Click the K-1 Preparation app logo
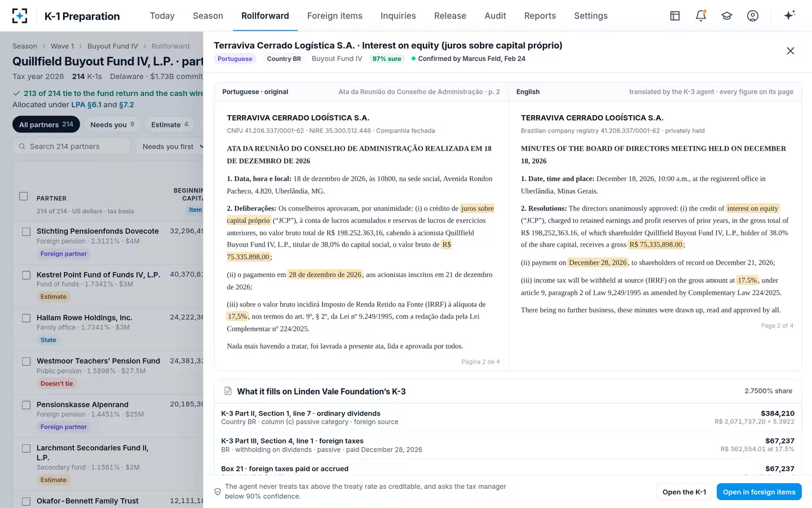 coord(20,16)
